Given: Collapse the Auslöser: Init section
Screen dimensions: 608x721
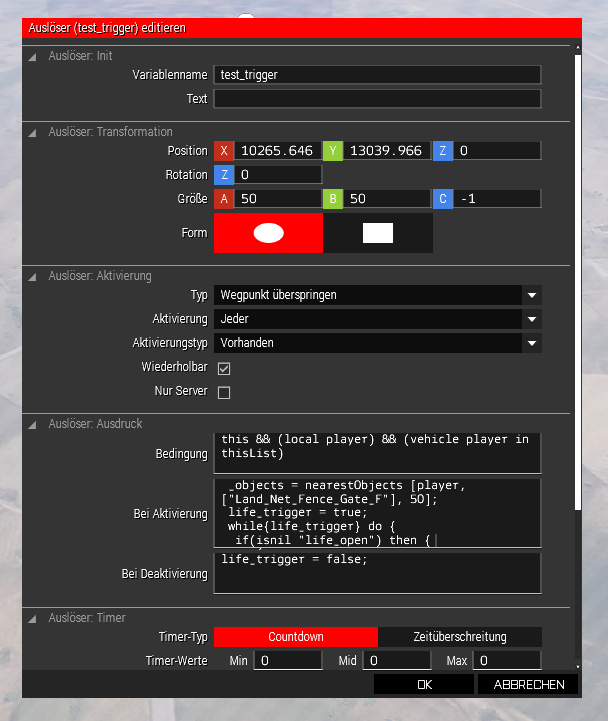Looking at the screenshot, I should (32, 57).
